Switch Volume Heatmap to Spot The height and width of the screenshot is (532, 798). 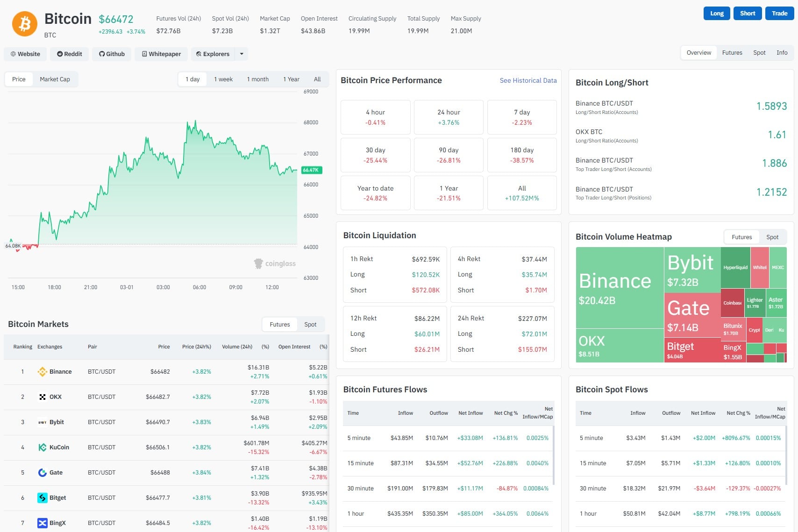772,237
